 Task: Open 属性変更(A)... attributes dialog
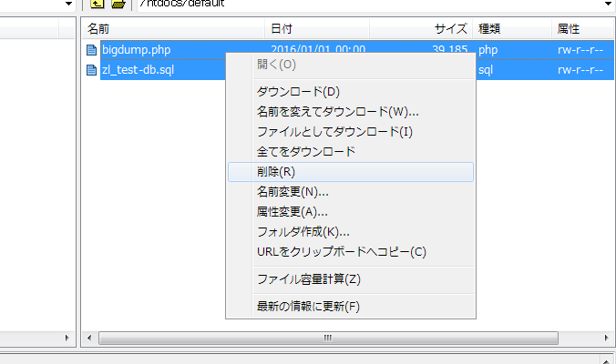pyautogui.click(x=293, y=212)
